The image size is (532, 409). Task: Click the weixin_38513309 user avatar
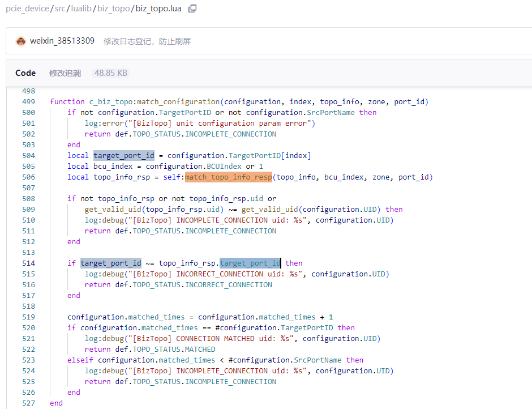[x=21, y=41]
